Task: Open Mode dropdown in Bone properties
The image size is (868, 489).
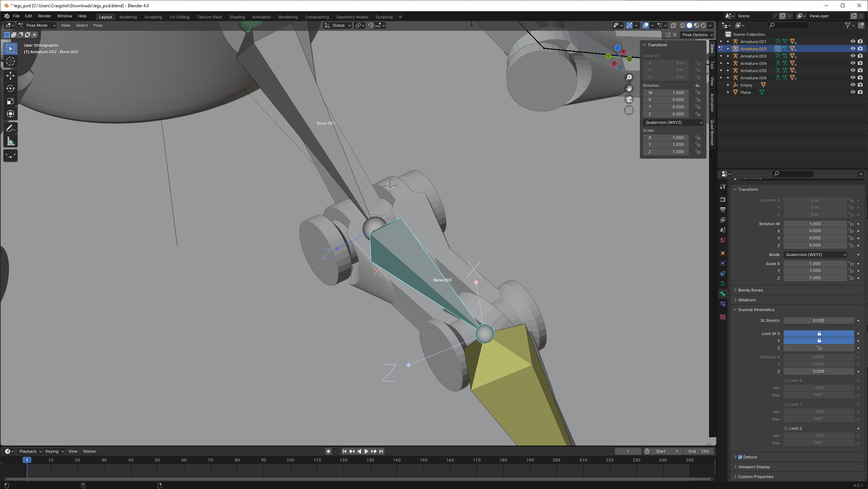Action: pos(815,255)
